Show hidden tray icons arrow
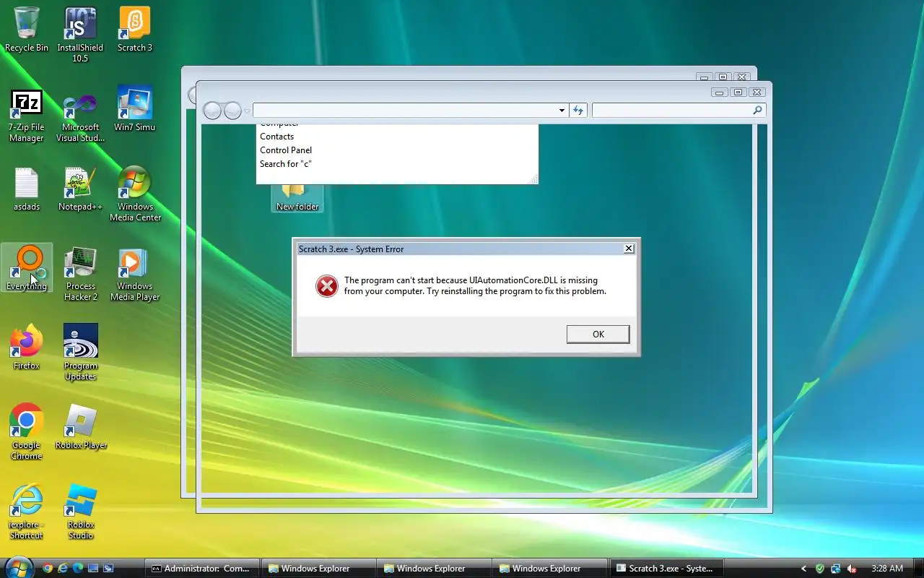 [803, 569]
